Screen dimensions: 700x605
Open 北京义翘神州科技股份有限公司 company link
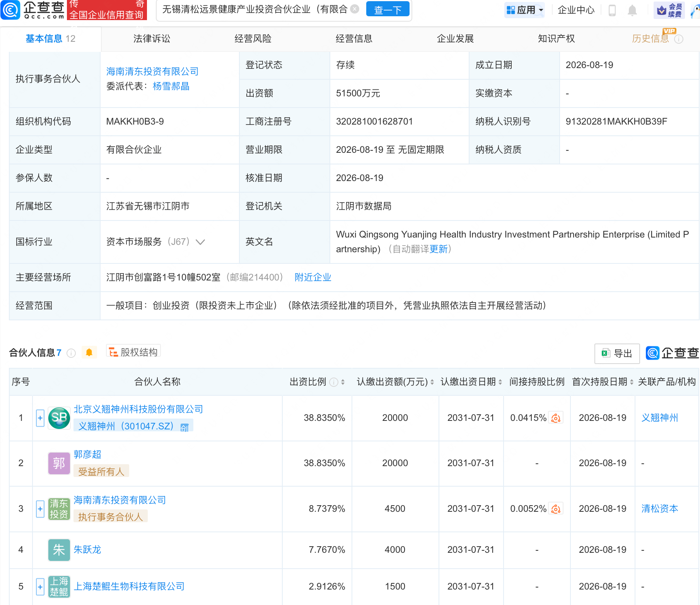[x=138, y=409]
